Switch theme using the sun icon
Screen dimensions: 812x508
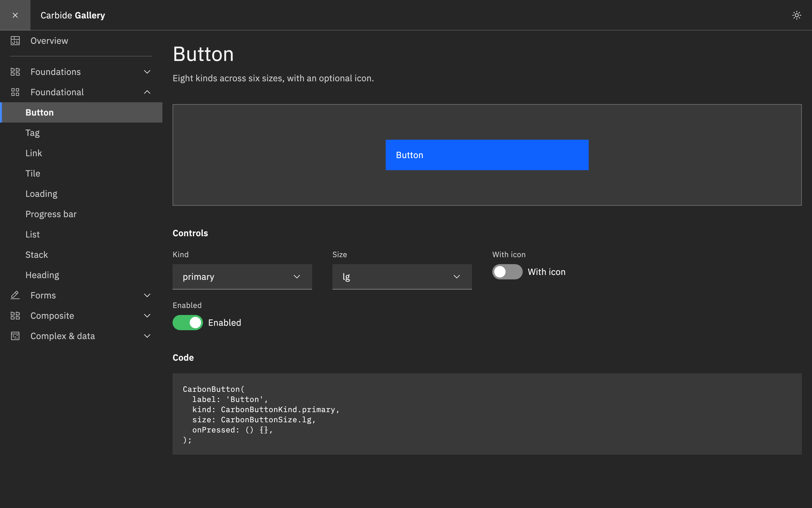tap(797, 15)
